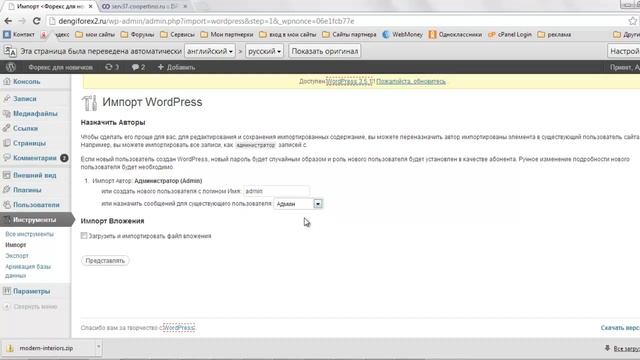
Task: Open Экспорт submenu link
Action: point(17,256)
